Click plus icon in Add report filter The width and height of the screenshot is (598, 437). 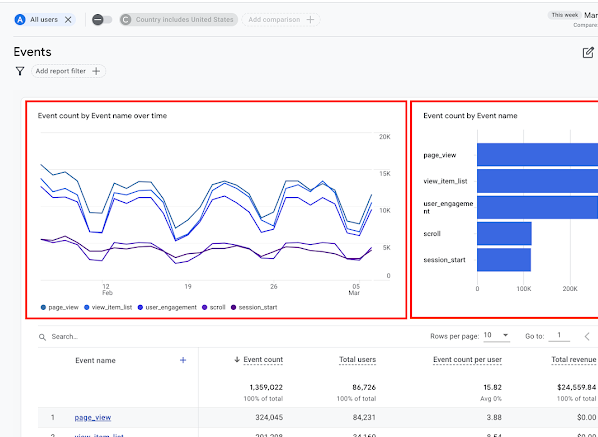96,71
